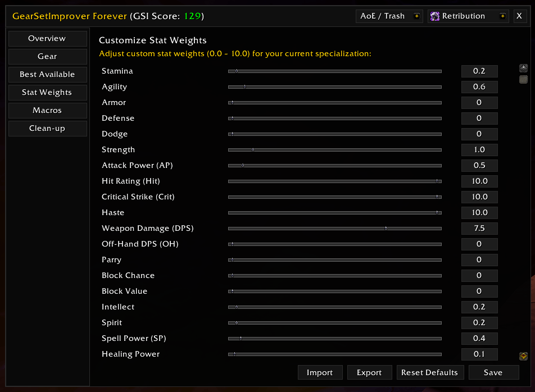The width and height of the screenshot is (535, 392).
Task: Click the Critical Strike slider track
Action: click(x=335, y=197)
